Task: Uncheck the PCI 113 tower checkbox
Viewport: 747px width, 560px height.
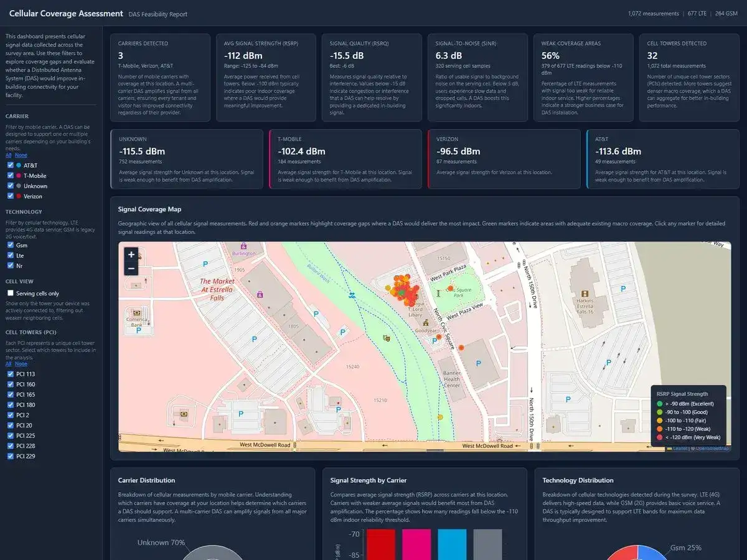Action: coord(9,374)
